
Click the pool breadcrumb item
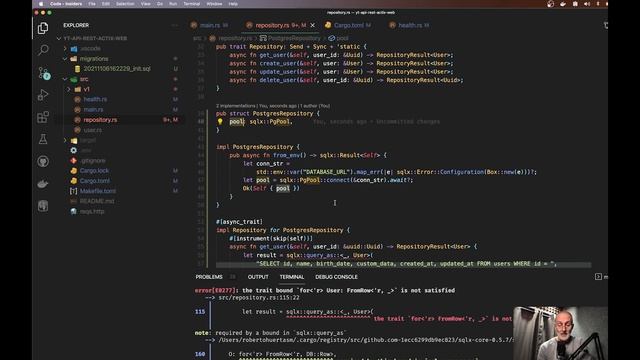pos(342,38)
